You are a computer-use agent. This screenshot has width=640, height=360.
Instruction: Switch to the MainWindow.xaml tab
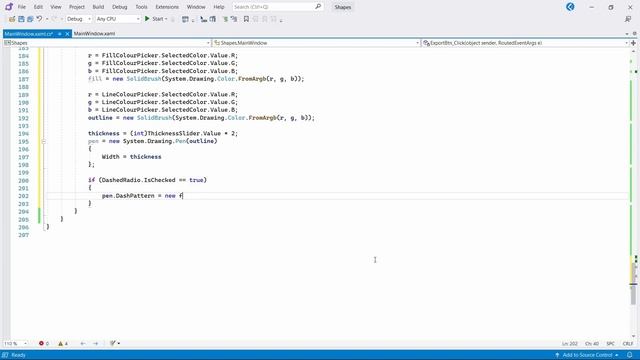pos(94,33)
